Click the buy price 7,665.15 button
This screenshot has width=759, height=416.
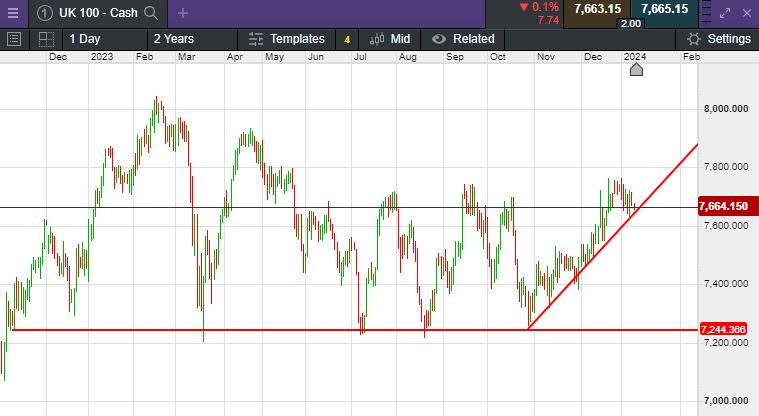tap(664, 9)
